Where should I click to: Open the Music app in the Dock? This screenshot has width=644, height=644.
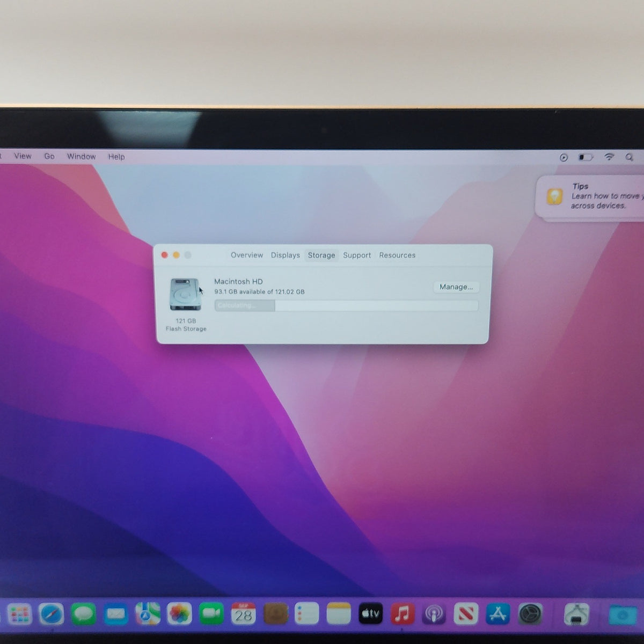coord(402,613)
